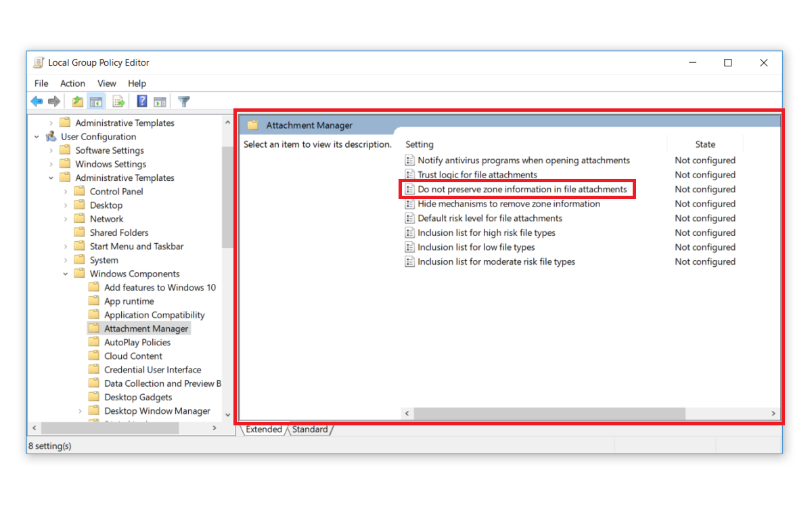This screenshot has height=508, width=812.
Task: Switch to the Extended tab
Action: (264, 429)
